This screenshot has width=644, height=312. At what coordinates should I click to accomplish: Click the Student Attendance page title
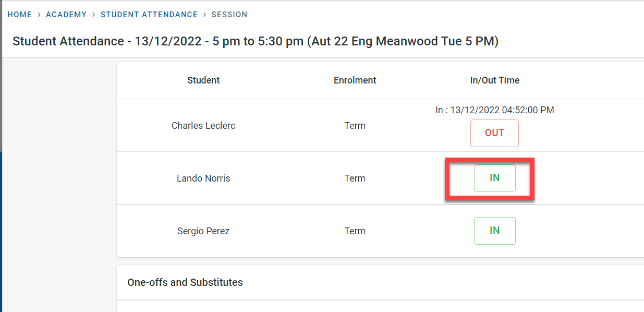click(x=256, y=41)
